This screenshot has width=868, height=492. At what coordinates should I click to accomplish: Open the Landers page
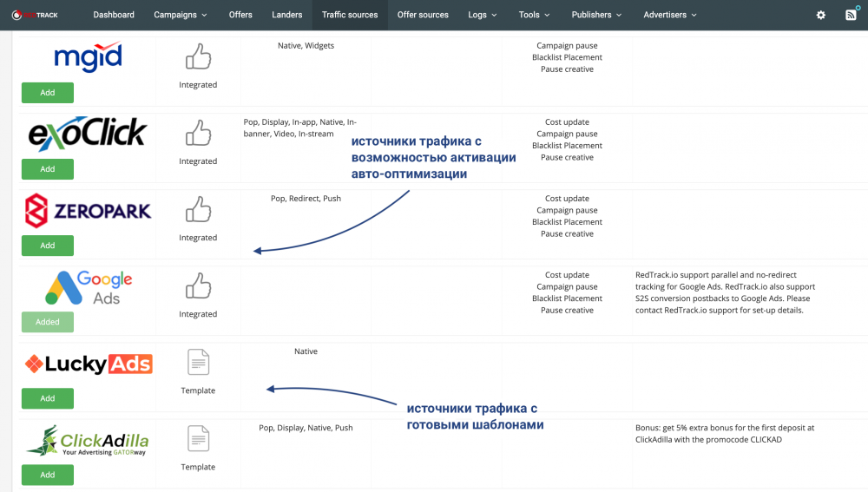click(x=286, y=15)
